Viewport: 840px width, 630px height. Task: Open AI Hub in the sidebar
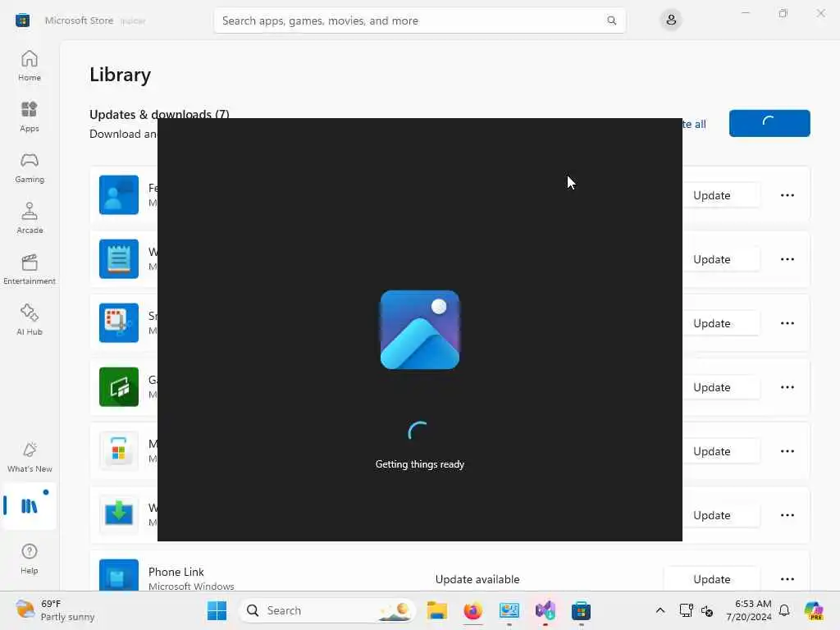click(x=29, y=320)
